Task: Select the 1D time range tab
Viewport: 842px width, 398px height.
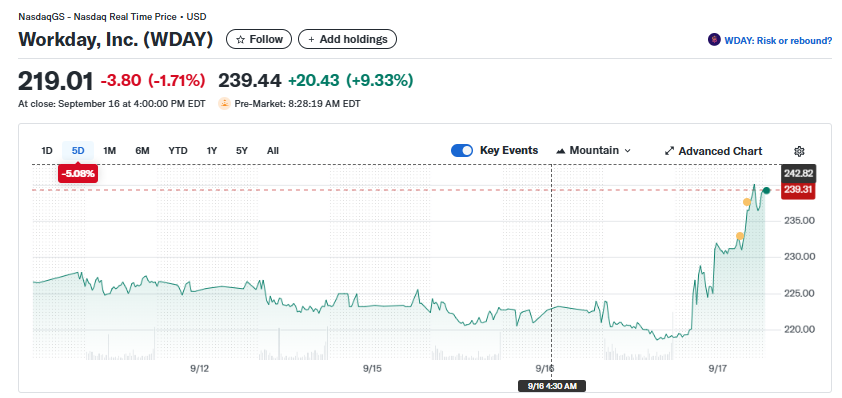Action: (47, 150)
